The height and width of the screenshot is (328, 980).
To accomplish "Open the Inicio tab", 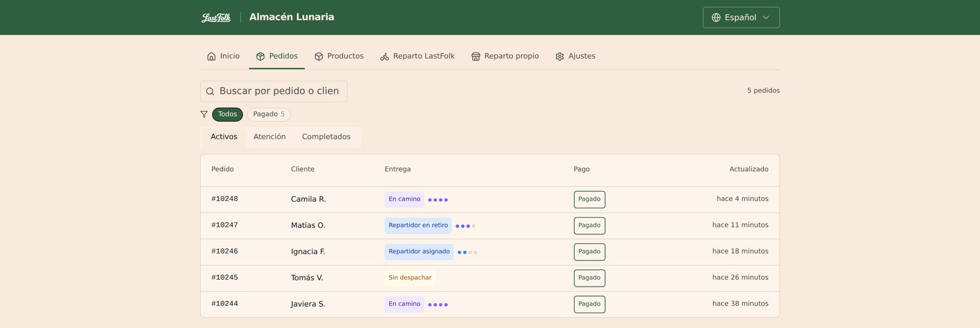I will (223, 56).
